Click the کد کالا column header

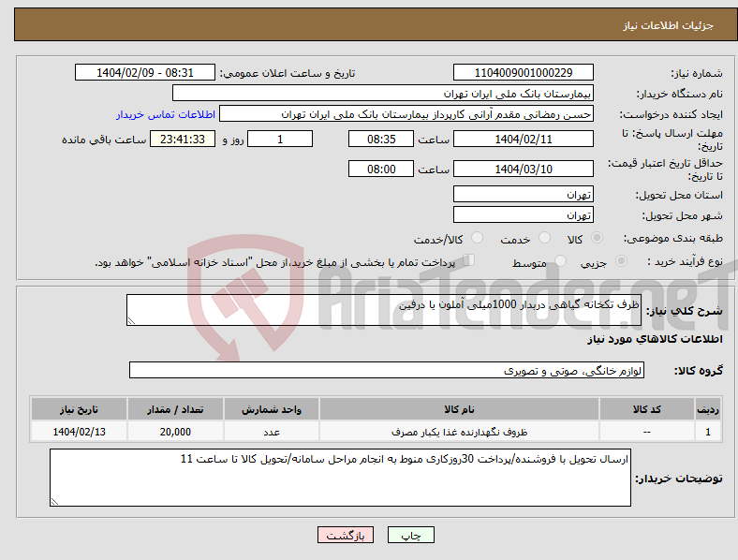click(x=647, y=409)
